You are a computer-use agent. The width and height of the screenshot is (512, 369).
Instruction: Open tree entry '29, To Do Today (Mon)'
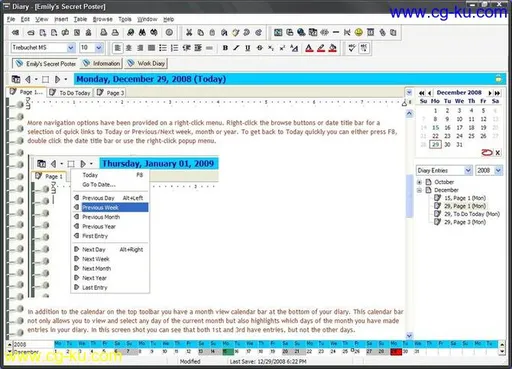pyautogui.click(x=471, y=214)
